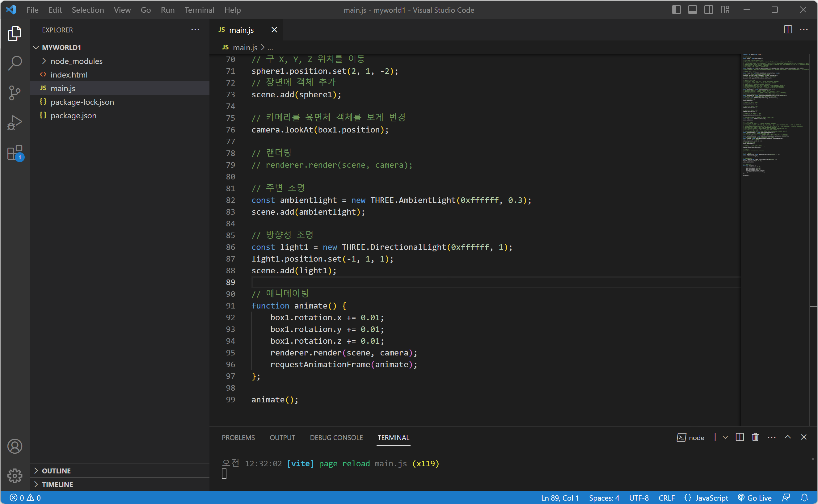Screen dimensions: 818x504
Task: Split the editor right
Action: tap(788, 30)
